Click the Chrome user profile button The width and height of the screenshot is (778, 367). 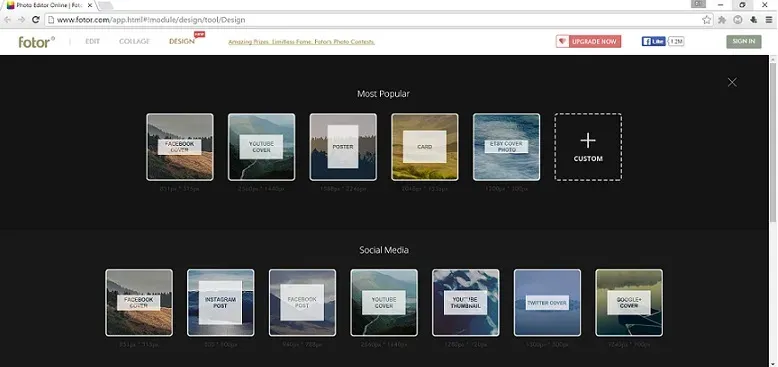pyautogui.click(x=699, y=4)
